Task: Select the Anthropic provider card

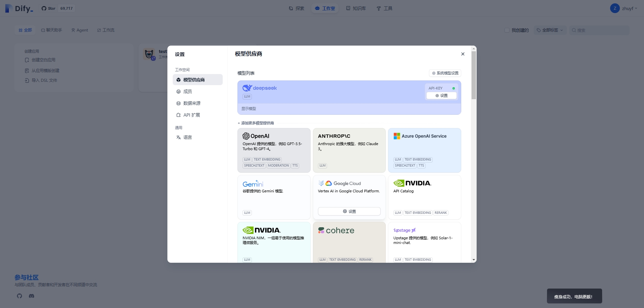Action: (x=349, y=150)
